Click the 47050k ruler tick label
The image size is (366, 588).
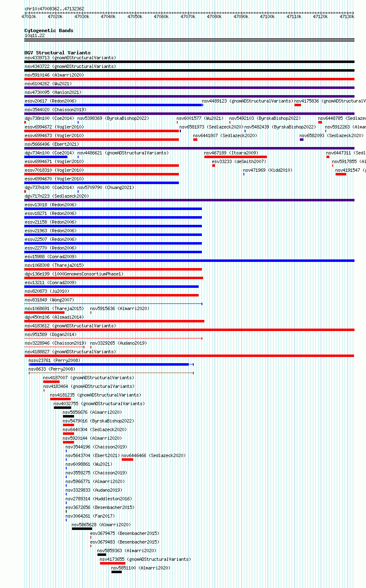[x=134, y=16]
